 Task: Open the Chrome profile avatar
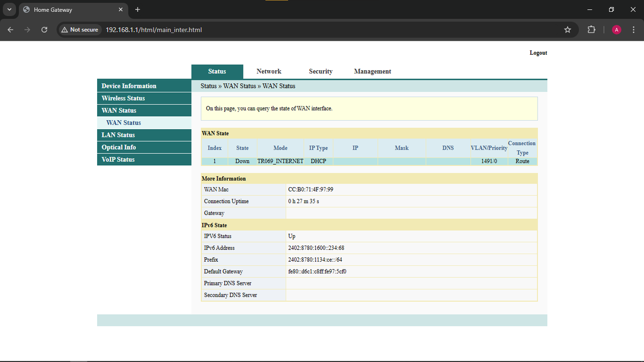click(617, 29)
